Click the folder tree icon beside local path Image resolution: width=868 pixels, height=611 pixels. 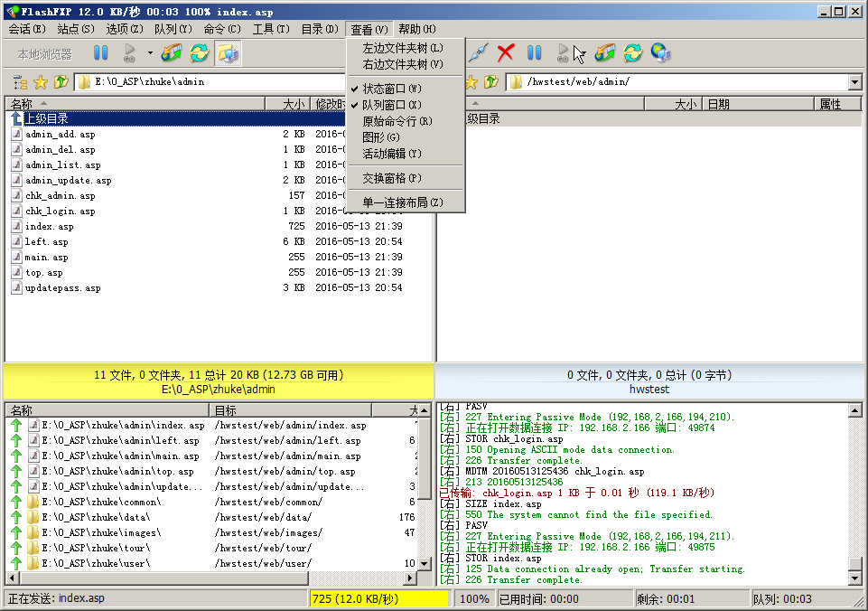click(20, 82)
